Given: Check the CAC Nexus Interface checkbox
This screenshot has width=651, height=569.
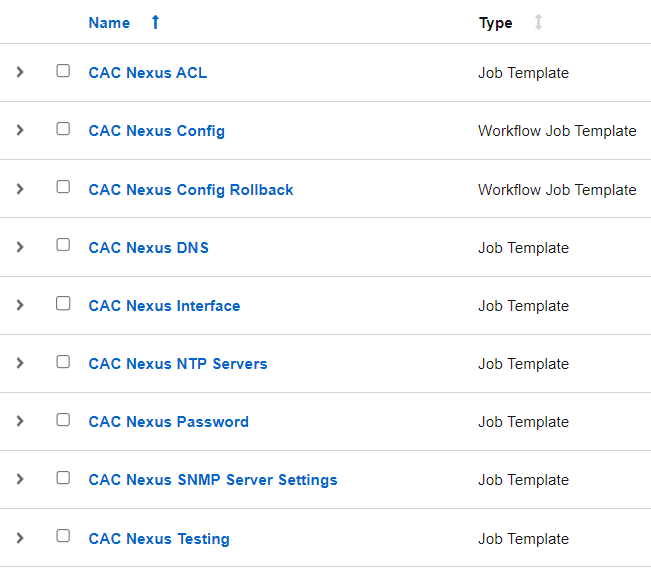Looking at the screenshot, I should 63,304.
